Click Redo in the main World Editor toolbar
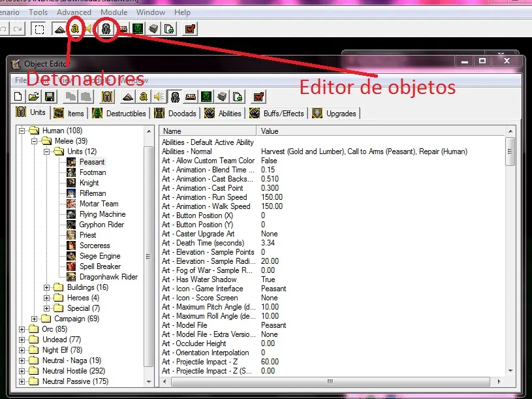The image size is (532, 399). tap(18, 29)
